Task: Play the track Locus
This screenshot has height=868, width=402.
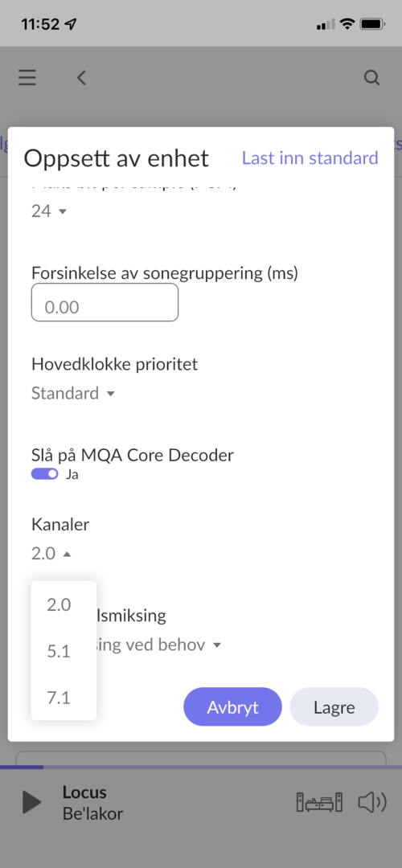Action: (x=31, y=802)
